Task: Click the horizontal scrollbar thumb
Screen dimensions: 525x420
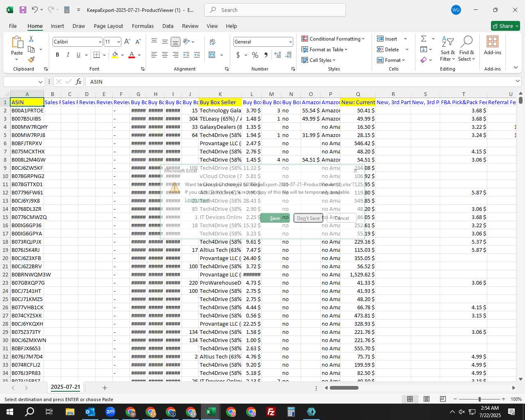Action: click(x=344, y=388)
